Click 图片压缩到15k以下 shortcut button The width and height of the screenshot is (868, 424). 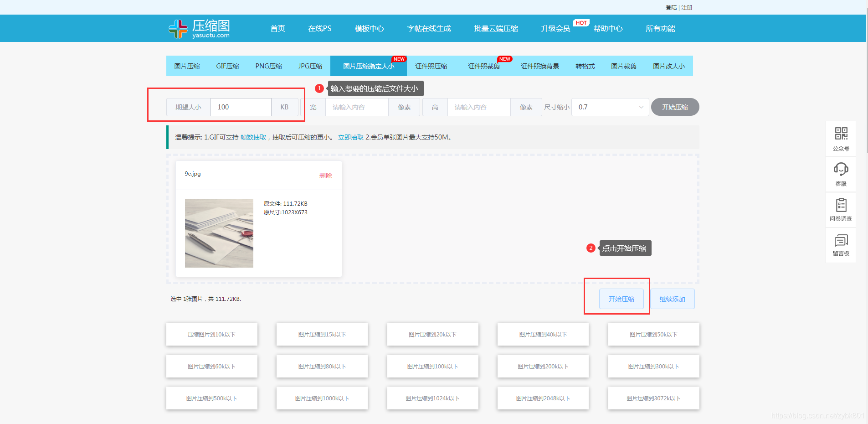[x=322, y=334]
